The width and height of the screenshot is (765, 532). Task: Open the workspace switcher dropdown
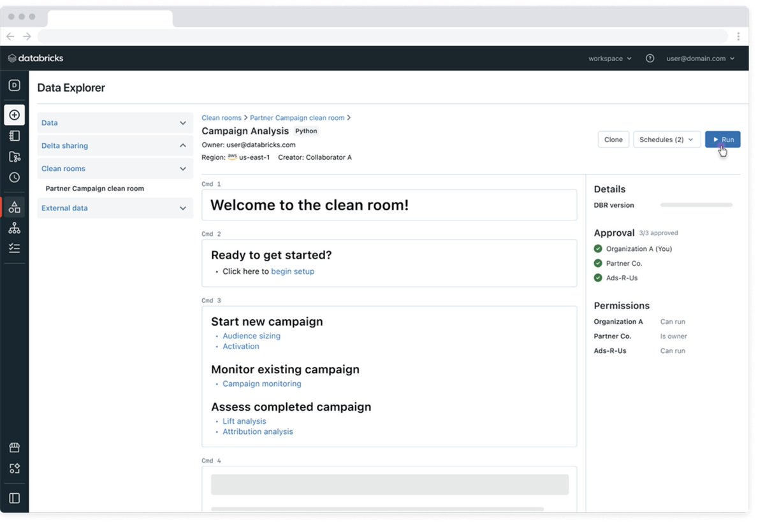(609, 58)
